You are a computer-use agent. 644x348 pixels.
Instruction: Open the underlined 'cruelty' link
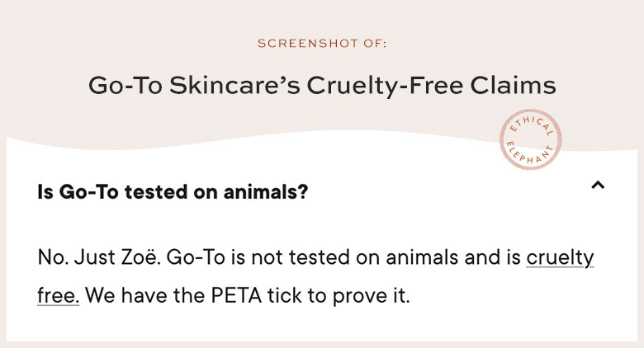pos(560,258)
